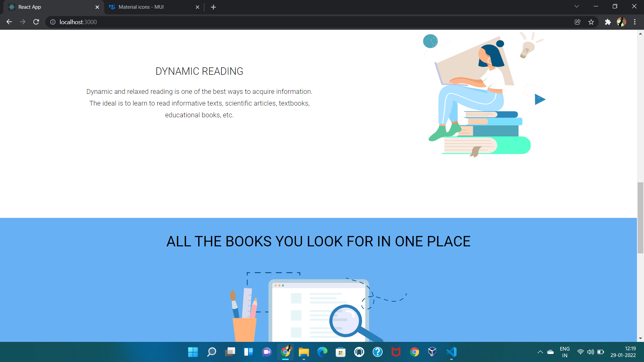Open the Microsoft Store from the taskbar
Image resolution: width=644 pixels, height=362 pixels.
point(340,352)
